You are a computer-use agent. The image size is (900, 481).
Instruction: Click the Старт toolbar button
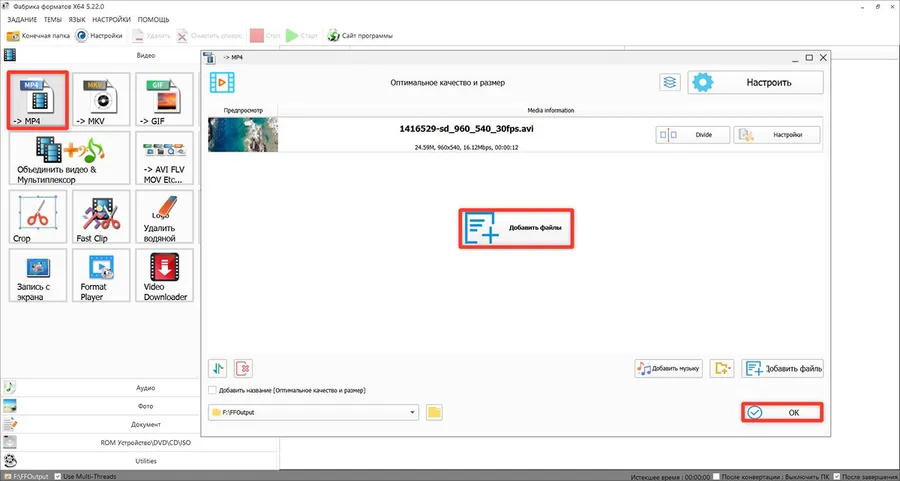click(x=302, y=36)
